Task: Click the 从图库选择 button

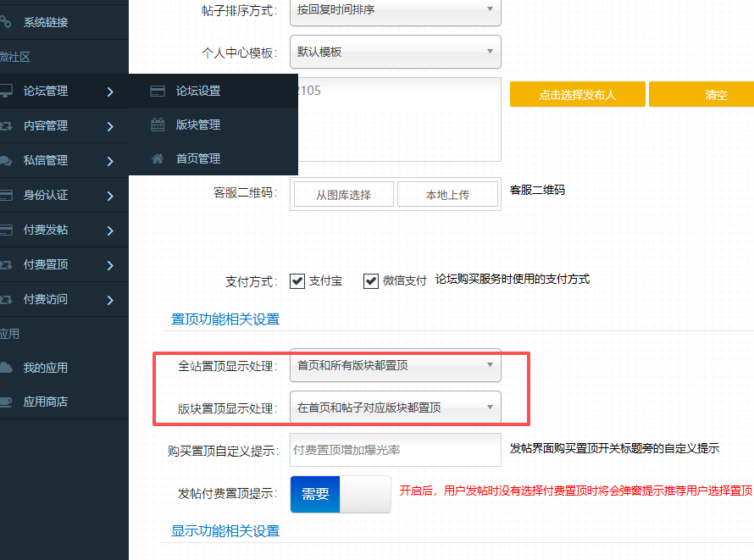Action: click(x=343, y=194)
